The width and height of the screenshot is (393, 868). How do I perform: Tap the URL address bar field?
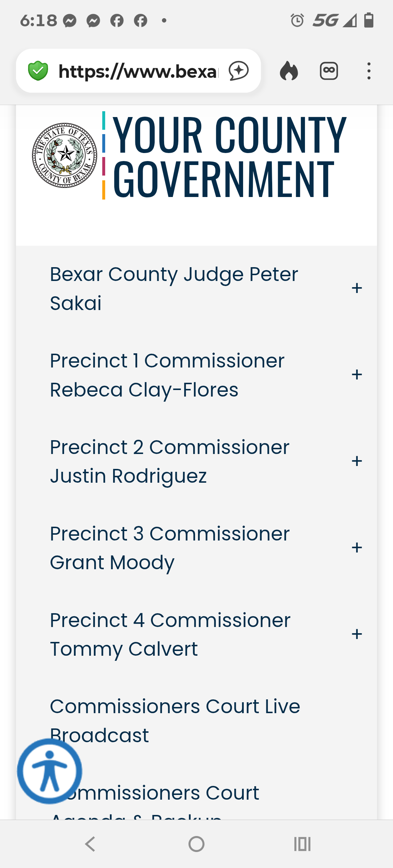coord(138,71)
